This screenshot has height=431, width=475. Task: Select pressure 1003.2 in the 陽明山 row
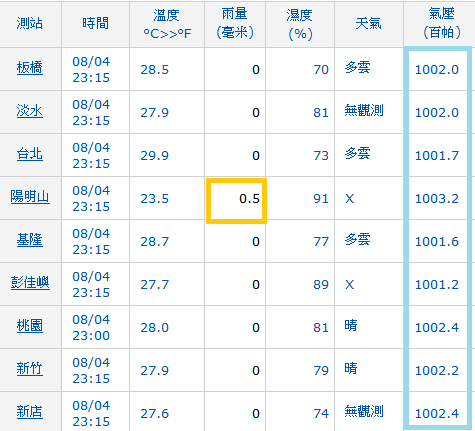[437, 199]
